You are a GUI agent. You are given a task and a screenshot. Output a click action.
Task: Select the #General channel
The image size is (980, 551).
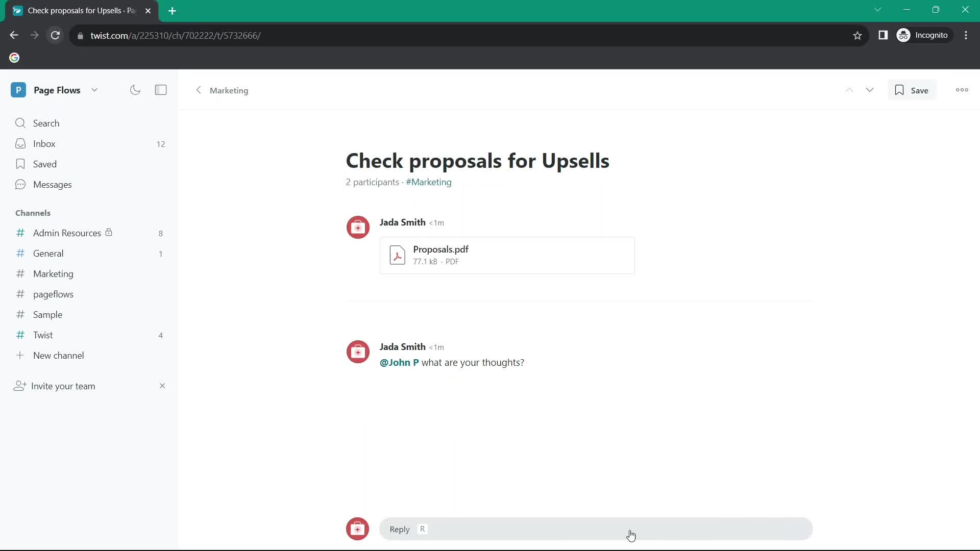click(x=48, y=253)
